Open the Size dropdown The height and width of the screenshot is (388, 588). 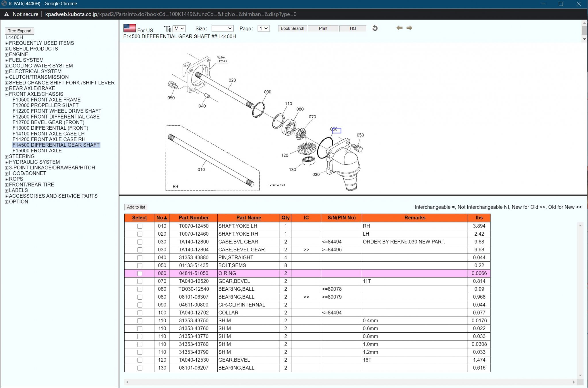(x=222, y=28)
